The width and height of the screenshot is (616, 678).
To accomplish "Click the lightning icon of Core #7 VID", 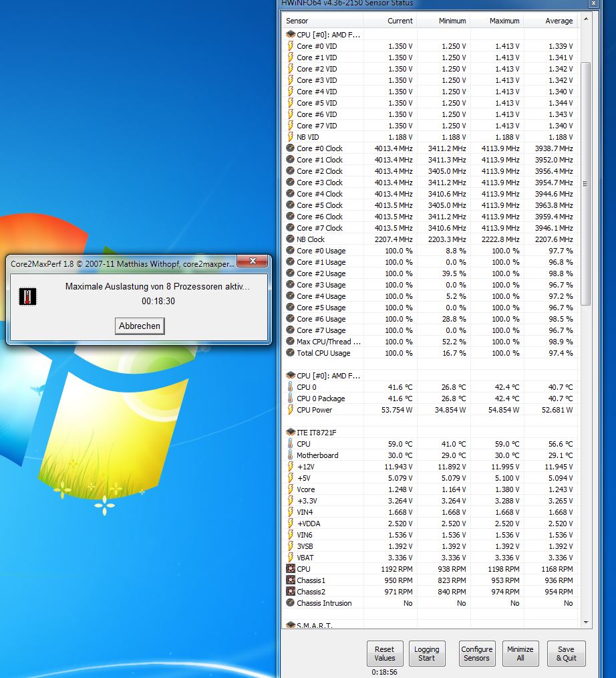I will 290,126.
